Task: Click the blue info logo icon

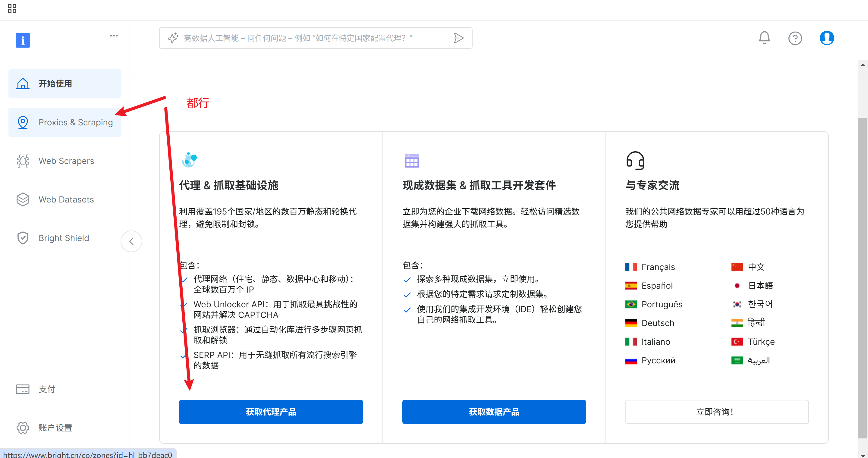Action: point(23,40)
